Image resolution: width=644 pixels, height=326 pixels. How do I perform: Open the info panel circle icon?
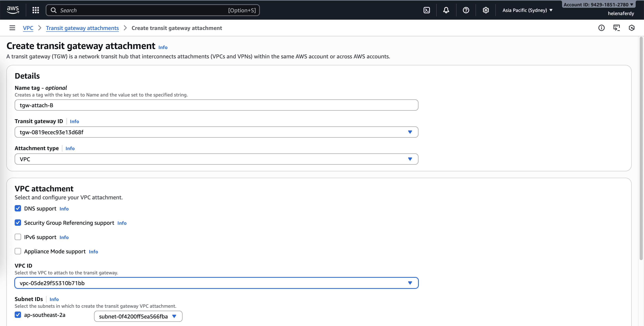coord(601,28)
